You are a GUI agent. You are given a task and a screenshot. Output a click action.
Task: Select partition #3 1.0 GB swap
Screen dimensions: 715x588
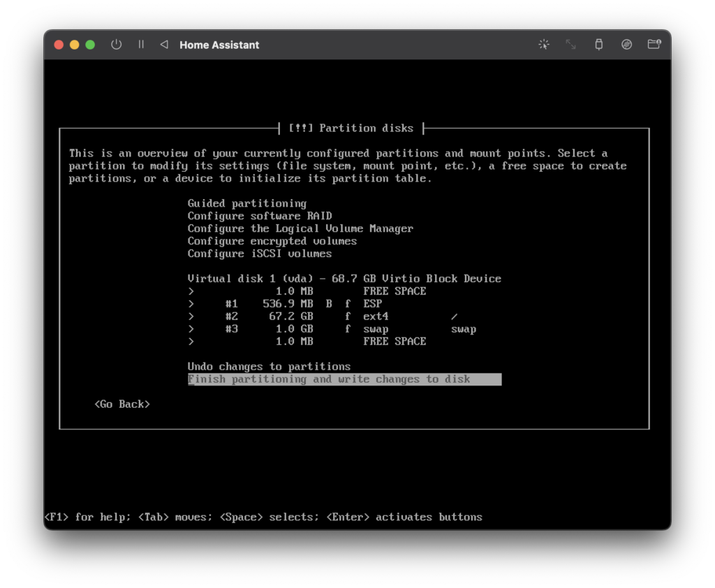344,329
